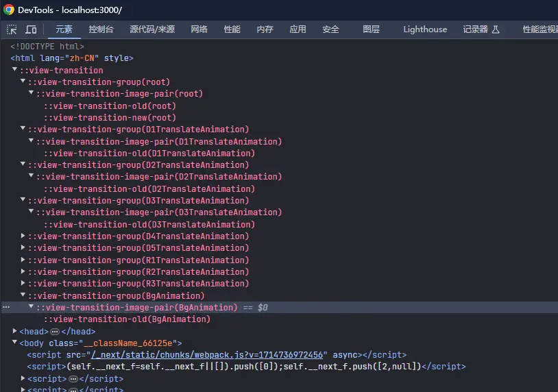The width and height of the screenshot is (558, 392).
Task: Select ::view-transition-old(BgAnimation) element
Action: tap(127, 319)
